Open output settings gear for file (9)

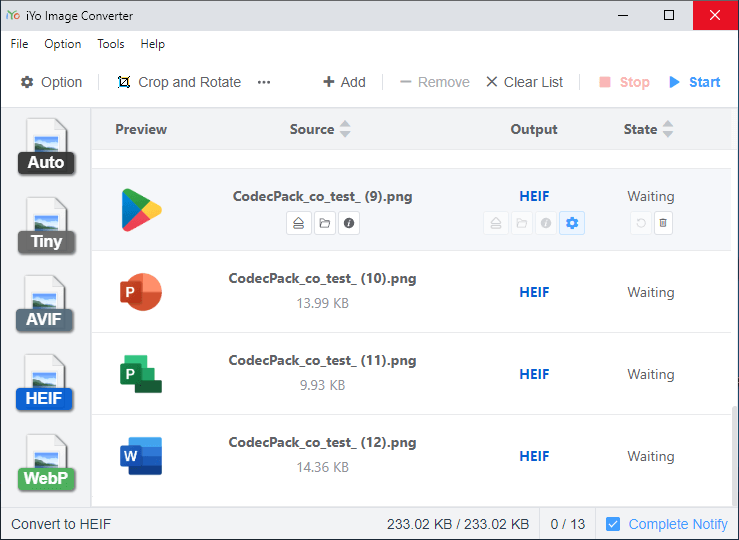(x=572, y=223)
